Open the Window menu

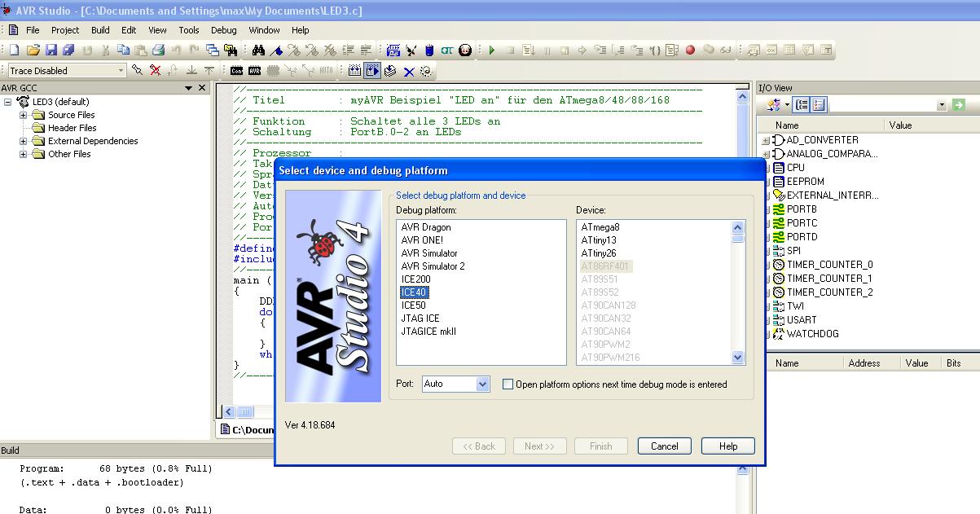[x=264, y=30]
